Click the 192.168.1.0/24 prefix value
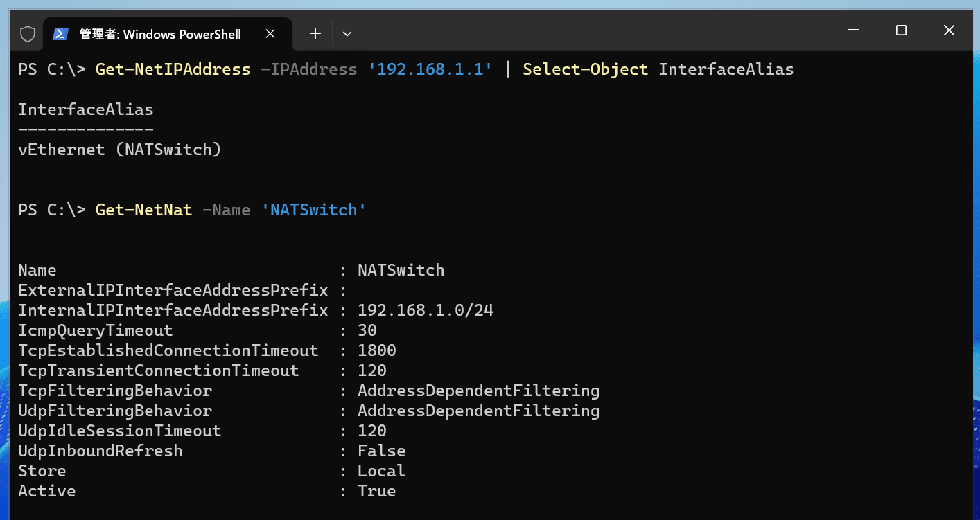Image resolution: width=980 pixels, height=520 pixels. point(425,310)
